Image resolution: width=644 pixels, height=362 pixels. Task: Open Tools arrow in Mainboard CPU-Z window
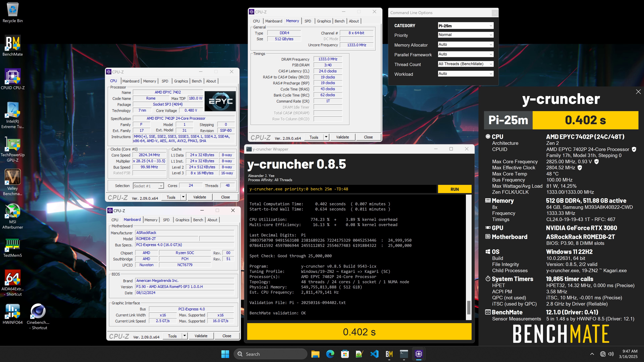[x=184, y=336]
